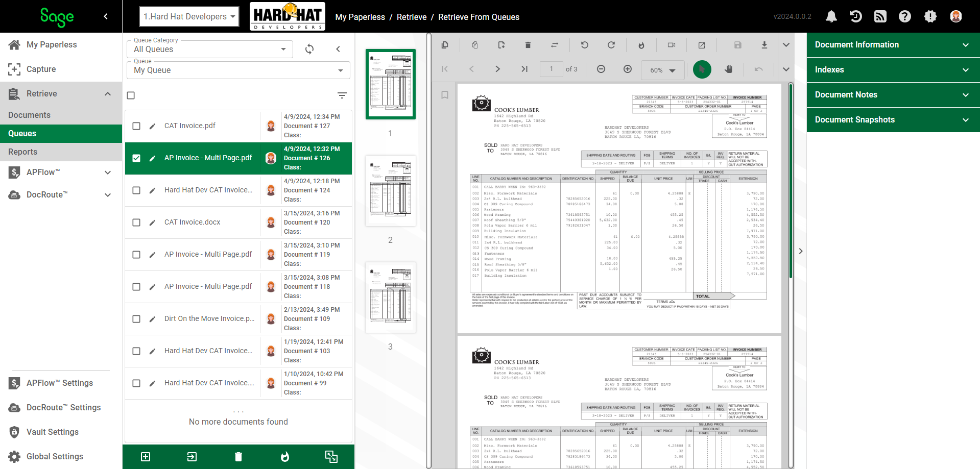This screenshot has height=469, width=980.
Task: Click the user avatar in header
Action: pos(955,17)
